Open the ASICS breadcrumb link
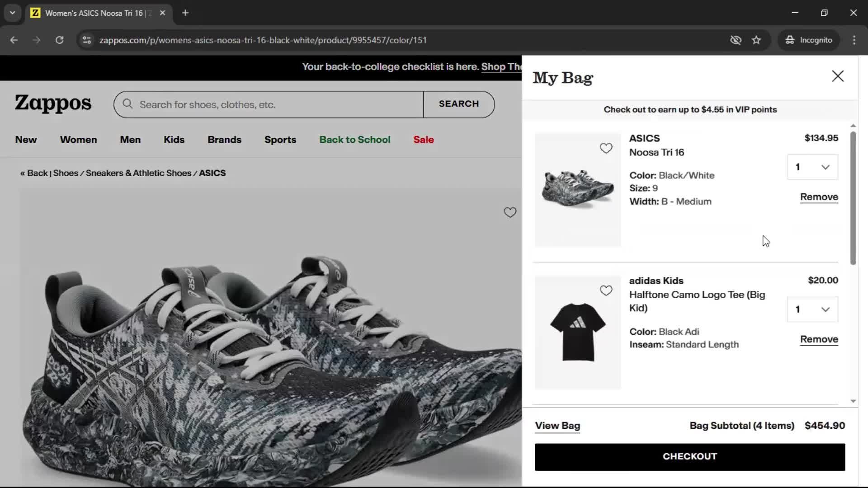The image size is (868, 488). coord(212,173)
